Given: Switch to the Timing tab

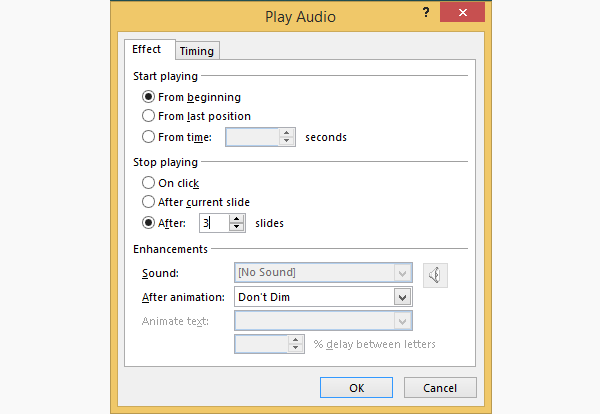Looking at the screenshot, I should click(197, 51).
